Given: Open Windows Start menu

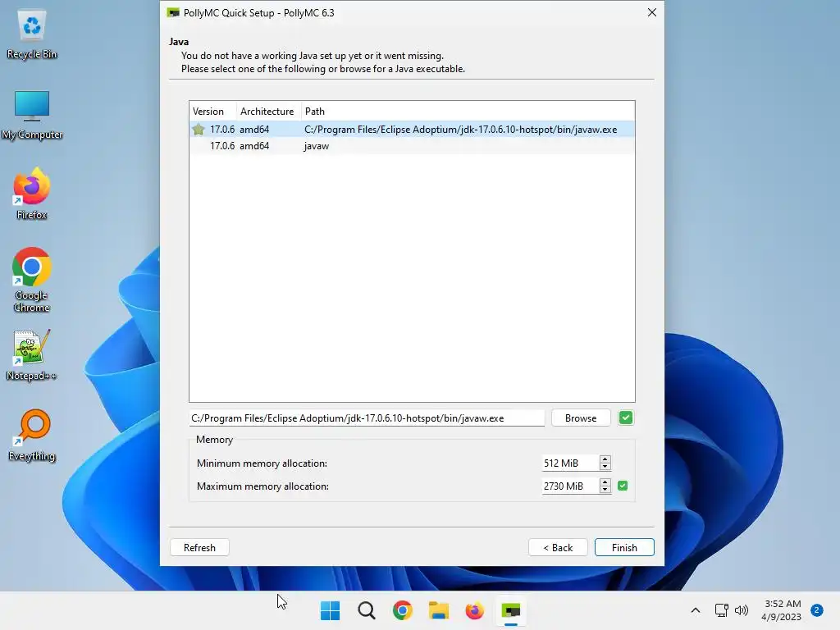Looking at the screenshot, I should click(x=330, y=610).
